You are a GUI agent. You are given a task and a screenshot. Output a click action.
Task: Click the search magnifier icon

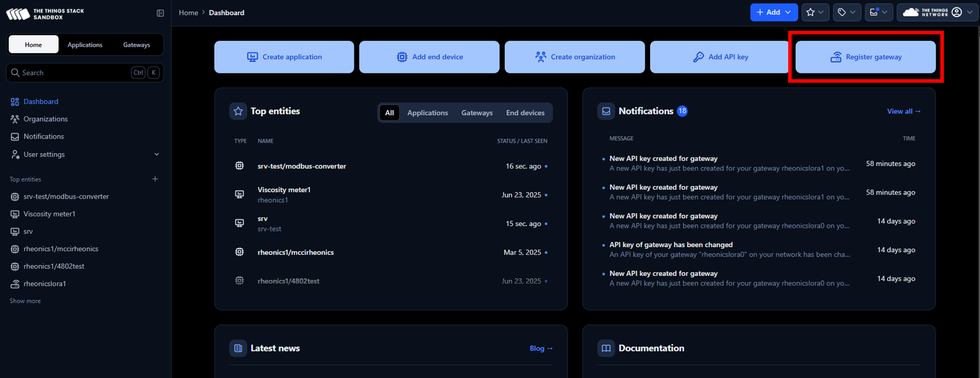click(15, 73)
